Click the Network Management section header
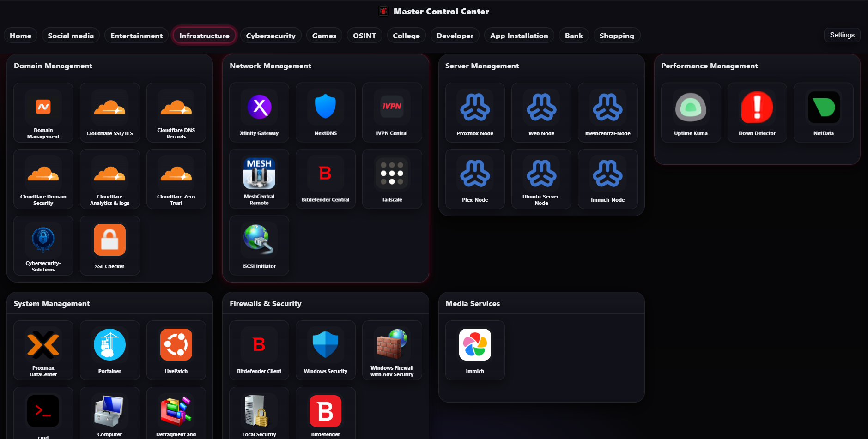This screenshot has width=868, height=439. point(270,66)
